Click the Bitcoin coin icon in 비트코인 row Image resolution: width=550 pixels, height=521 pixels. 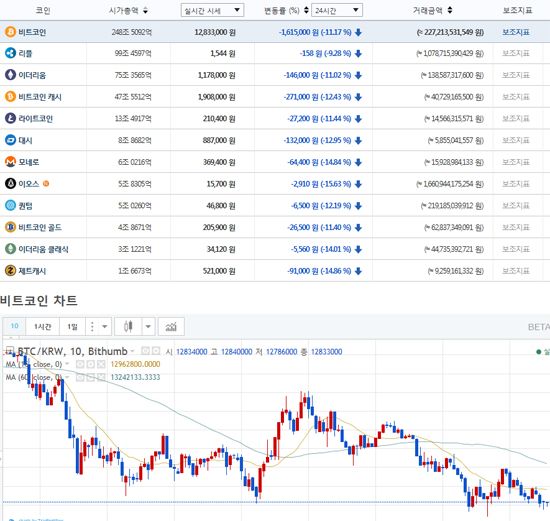pyautogui.click(x=10, y=32)
